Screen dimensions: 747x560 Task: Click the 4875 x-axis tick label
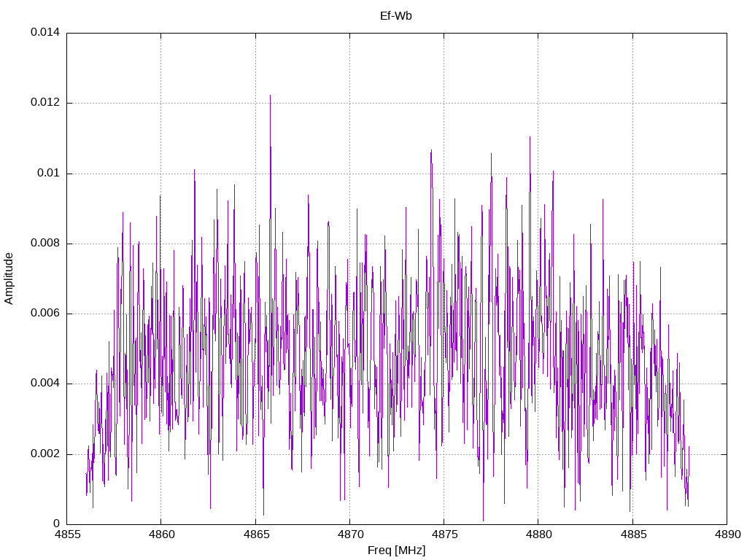(x=444, y=534)
